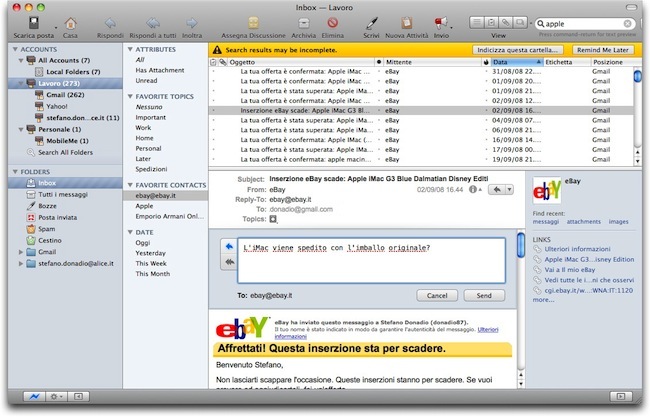This screenshot has height=417, width=650.
Task: Collapse the DATE section triangle
Action: [130, 232]
